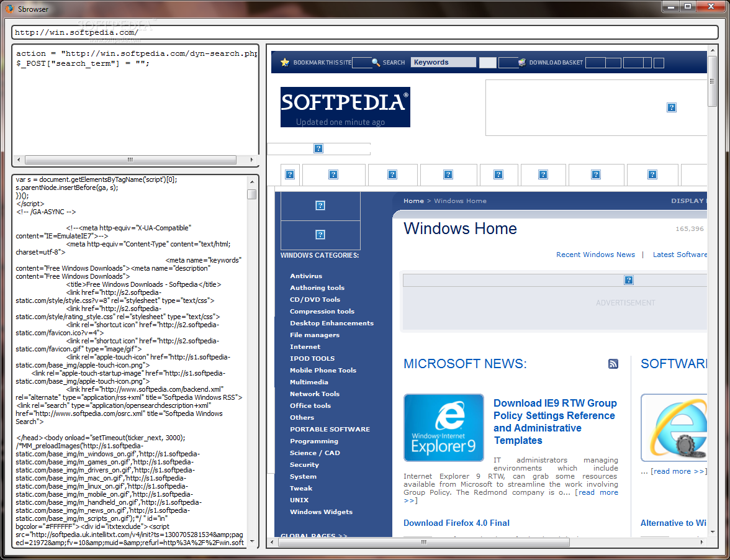The width and height of the screenshot is (730, 560).
Task: Open the CD/DVD Tools category
Action: (x=315, y=299)
